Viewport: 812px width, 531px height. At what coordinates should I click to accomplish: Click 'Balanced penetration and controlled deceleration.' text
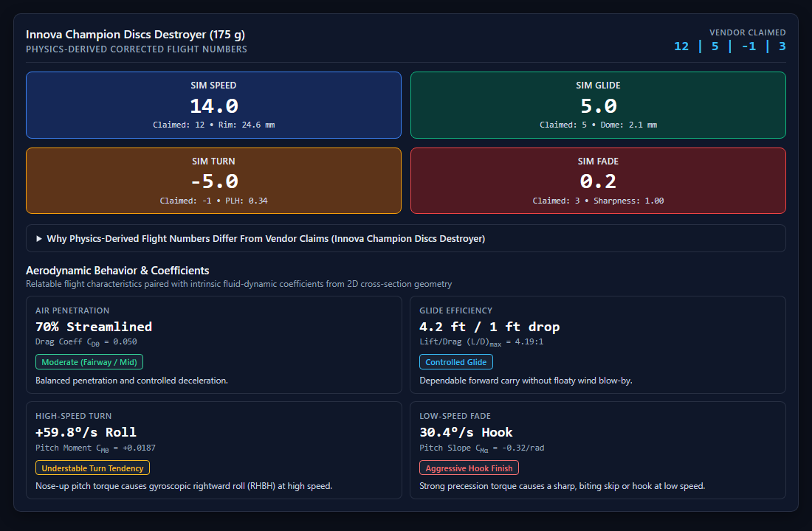pos(131,381)
